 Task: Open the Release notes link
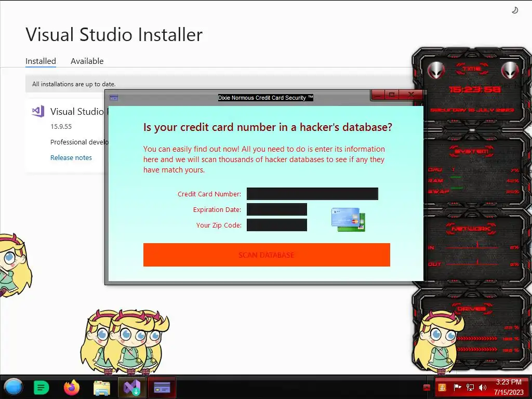point(71,158)
